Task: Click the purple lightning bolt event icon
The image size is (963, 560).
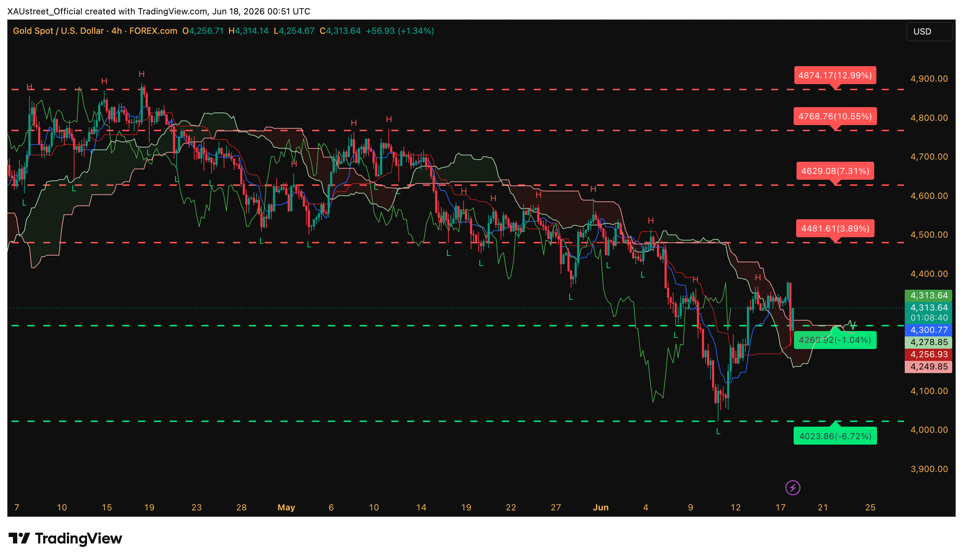Action: click(x=793, y=488)
